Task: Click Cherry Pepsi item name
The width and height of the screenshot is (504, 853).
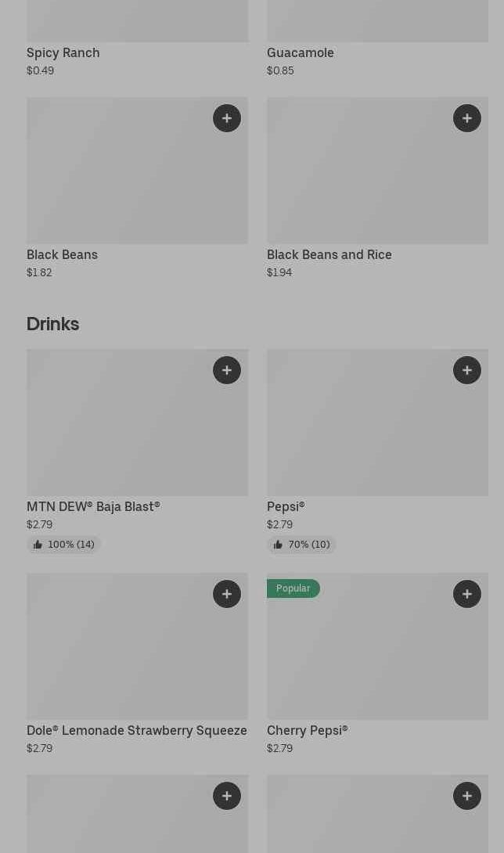Action: tap(307, 730)
